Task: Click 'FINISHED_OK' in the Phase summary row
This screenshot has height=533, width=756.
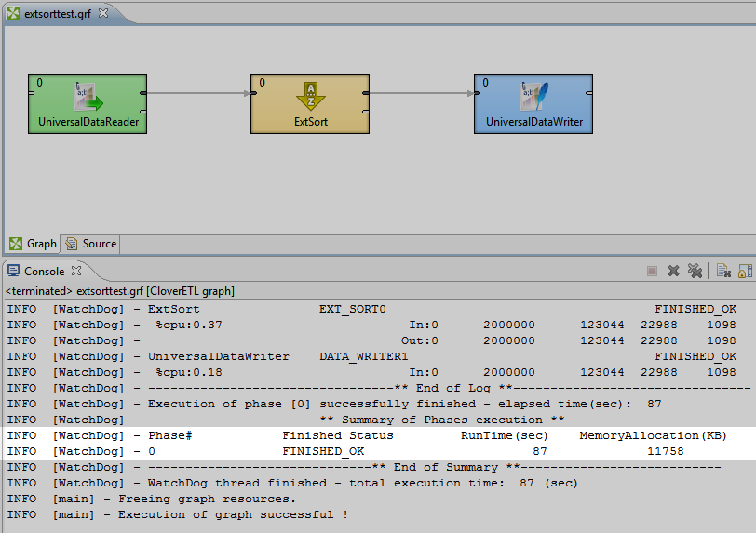Action: [x=323, y=451]
